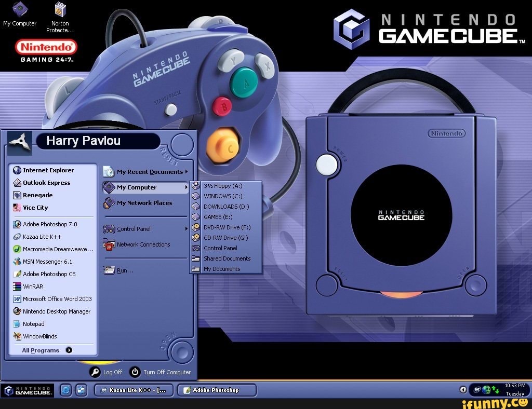532x409 pixels.
Task: Collapse the system tray notification icons
Action: tap(463, 389)
